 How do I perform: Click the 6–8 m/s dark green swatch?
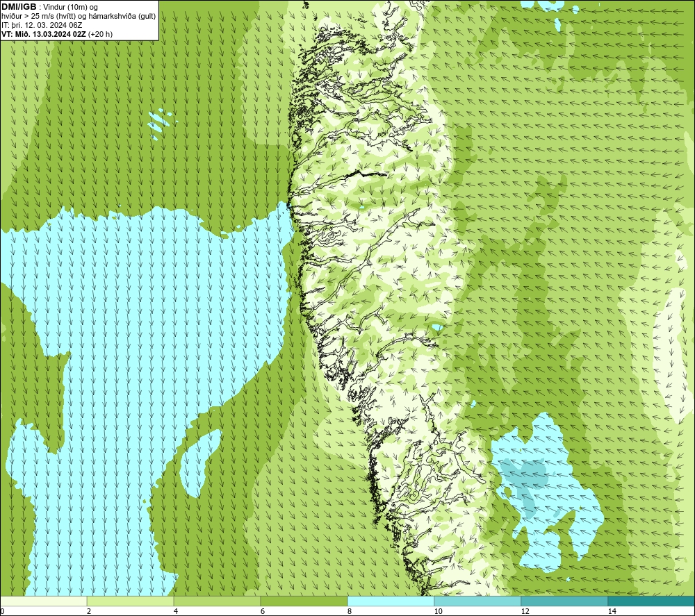point(304,601)
